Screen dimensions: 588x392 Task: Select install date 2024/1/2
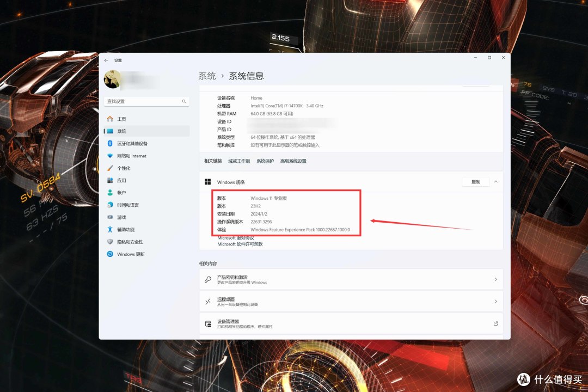click(x=259, y=214)
